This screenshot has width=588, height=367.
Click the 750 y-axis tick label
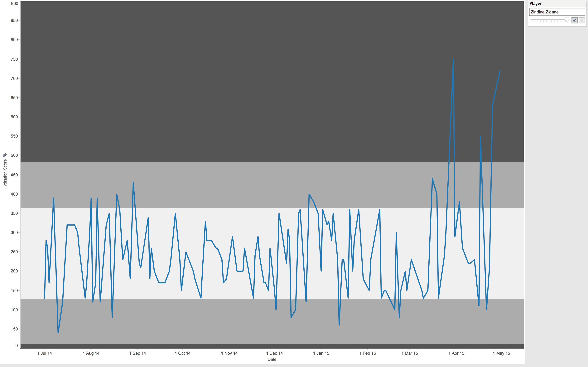point(14,59)
